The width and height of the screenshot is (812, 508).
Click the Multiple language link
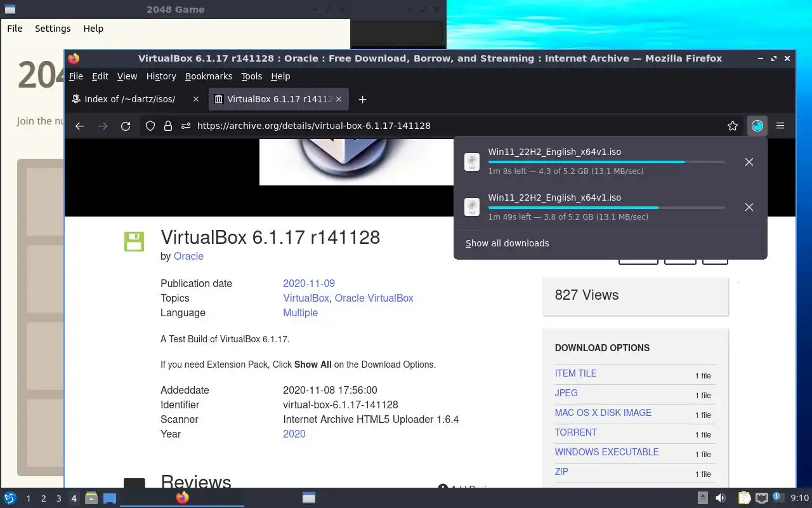tap(300, 312)
